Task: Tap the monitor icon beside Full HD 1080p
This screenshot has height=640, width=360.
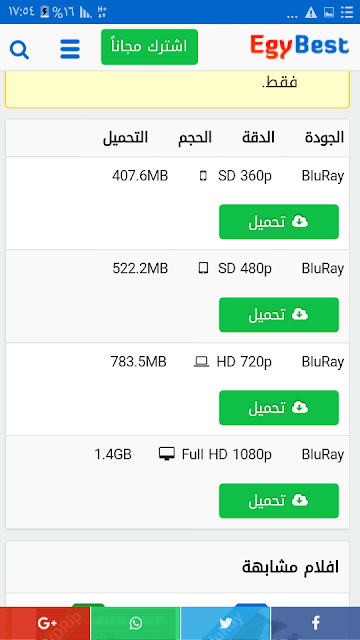Action: pyautogui.click(x=167, y=454)
